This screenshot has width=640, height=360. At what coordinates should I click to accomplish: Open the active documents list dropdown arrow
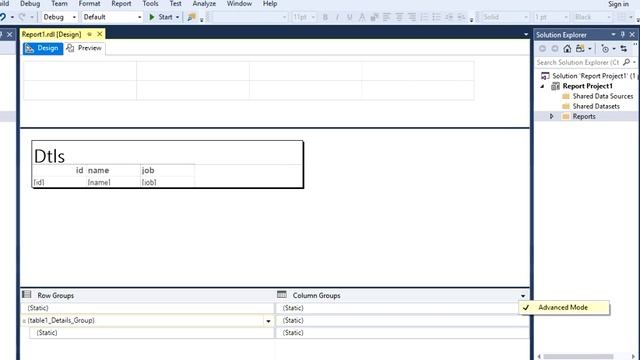(x=526, y=35)
